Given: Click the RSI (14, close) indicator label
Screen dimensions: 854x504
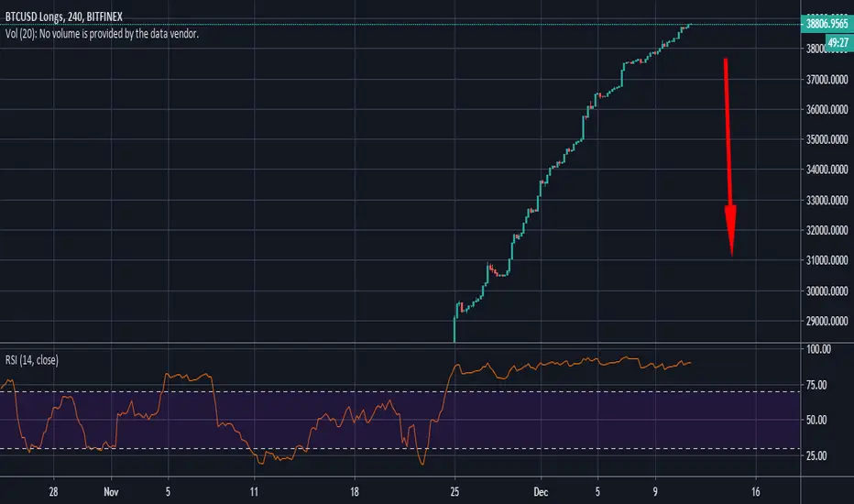Looking at the screenshot, I should tap(31, 360).
